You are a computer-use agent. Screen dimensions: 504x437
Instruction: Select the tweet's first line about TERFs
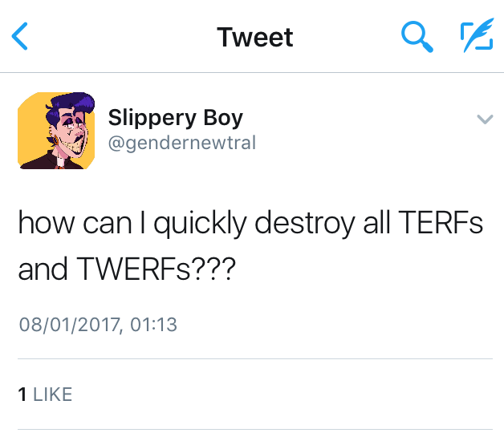pyautogui.click(x=250, y=224)
